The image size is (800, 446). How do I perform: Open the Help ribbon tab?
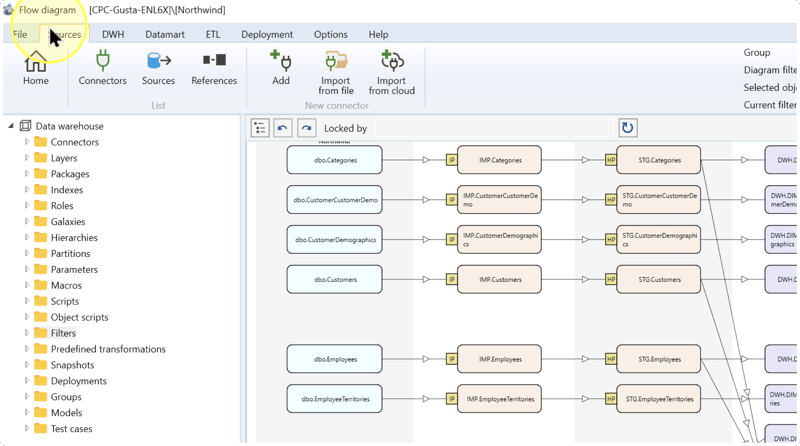coord(378,34)
